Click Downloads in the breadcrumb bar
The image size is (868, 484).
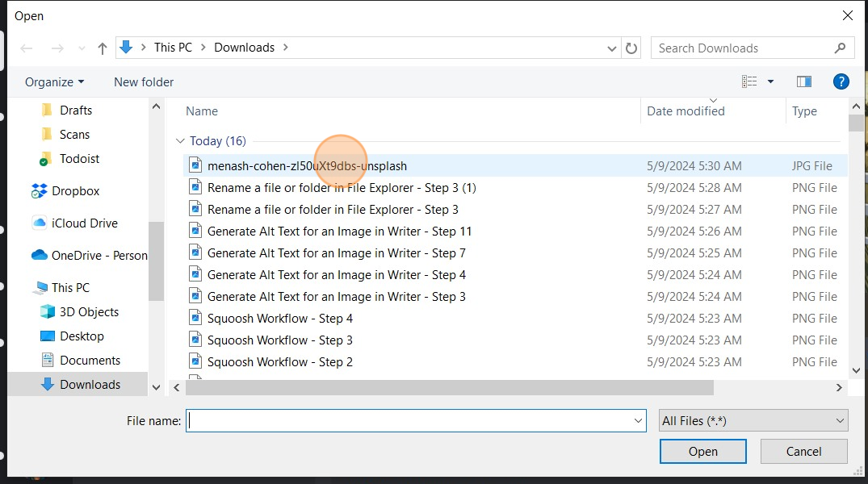[x=244, y=47]
